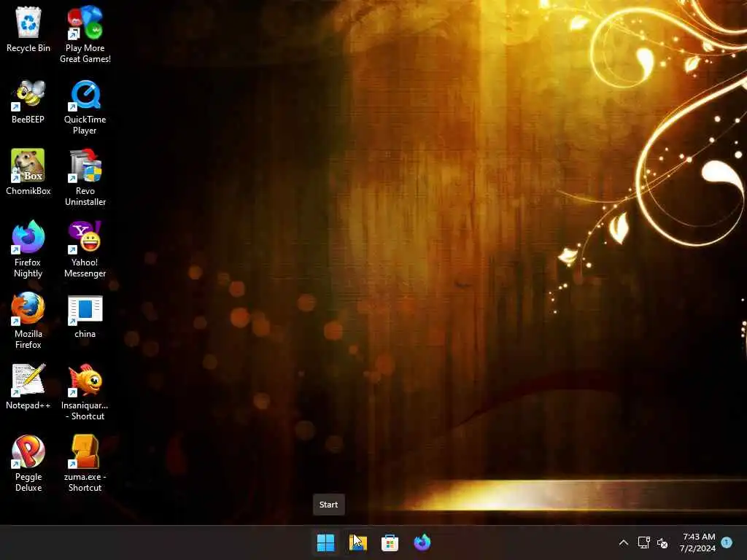The image size is (747, 560).
Task: Expand the hidden system tray icons
Action: tap(623, 542)
